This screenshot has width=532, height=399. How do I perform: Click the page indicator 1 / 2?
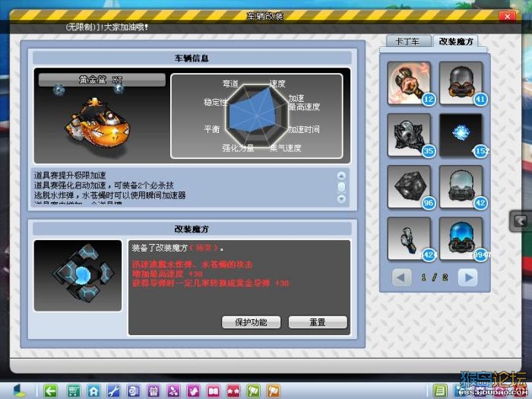click(x=435, y=277)
